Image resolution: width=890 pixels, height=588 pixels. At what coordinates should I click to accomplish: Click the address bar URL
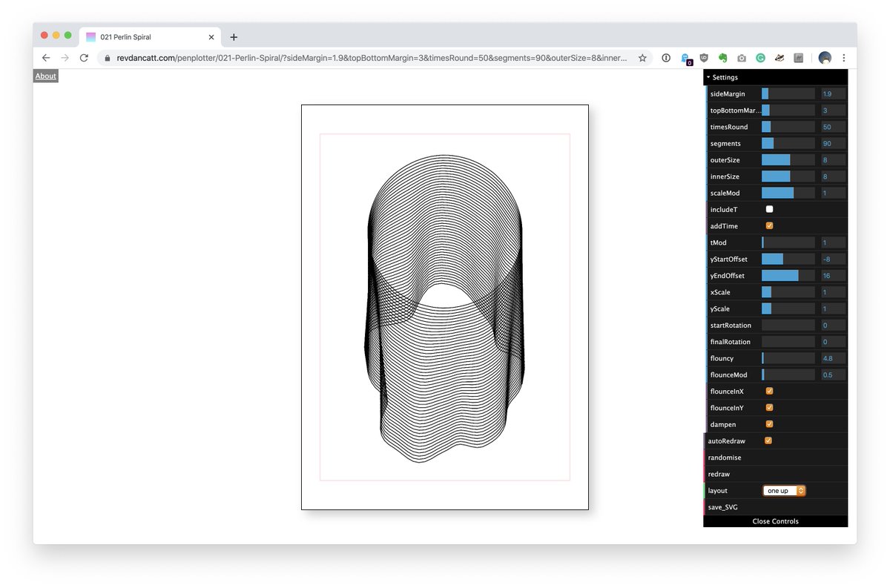coord(371,58)
